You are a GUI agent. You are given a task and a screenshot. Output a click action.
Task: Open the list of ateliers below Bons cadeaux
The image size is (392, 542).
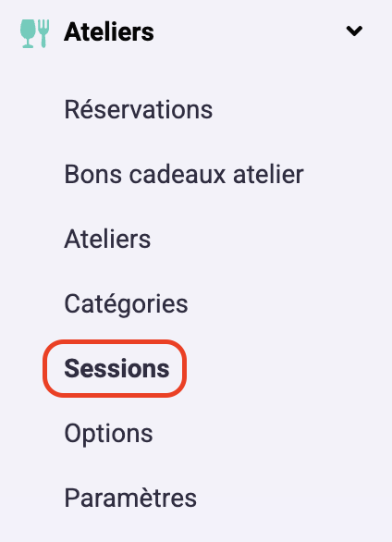[107, 239]
